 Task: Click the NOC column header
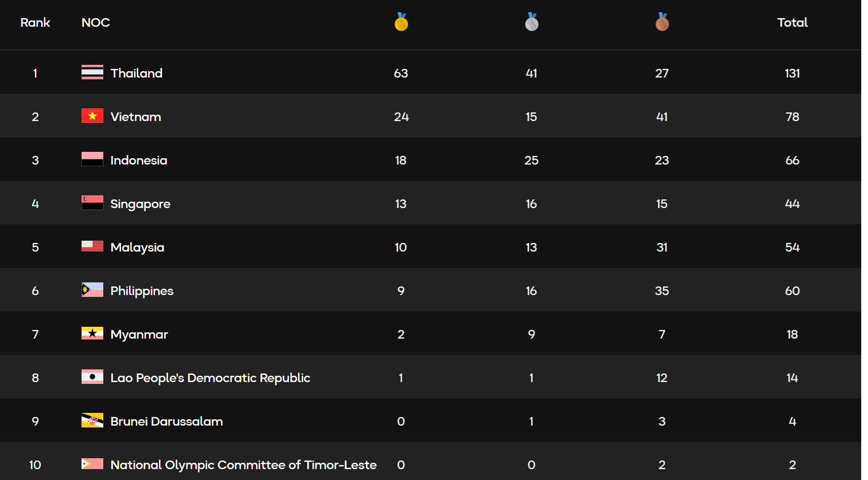96,23
